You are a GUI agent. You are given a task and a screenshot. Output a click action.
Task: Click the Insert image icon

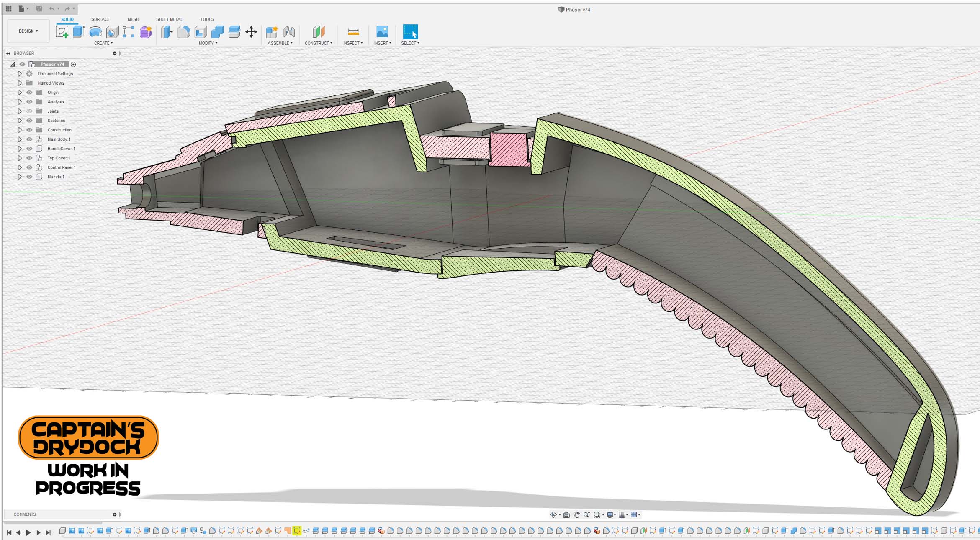tap(382, 32)
